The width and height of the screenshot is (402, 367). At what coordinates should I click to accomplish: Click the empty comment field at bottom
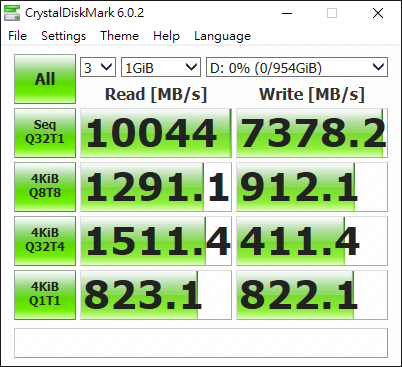tap(201, 343)
